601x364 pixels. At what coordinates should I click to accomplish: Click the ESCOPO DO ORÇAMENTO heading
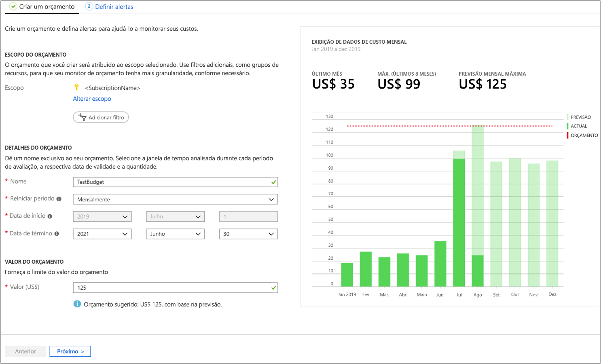click(36, 55)
